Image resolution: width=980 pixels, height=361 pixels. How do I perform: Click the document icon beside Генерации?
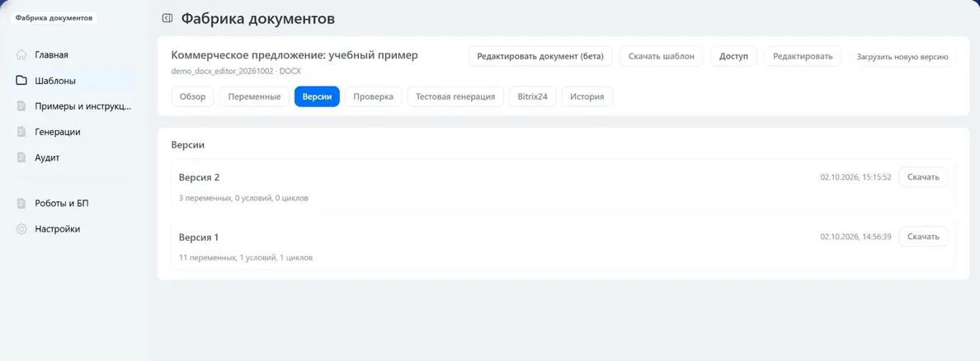coord(21,132)
